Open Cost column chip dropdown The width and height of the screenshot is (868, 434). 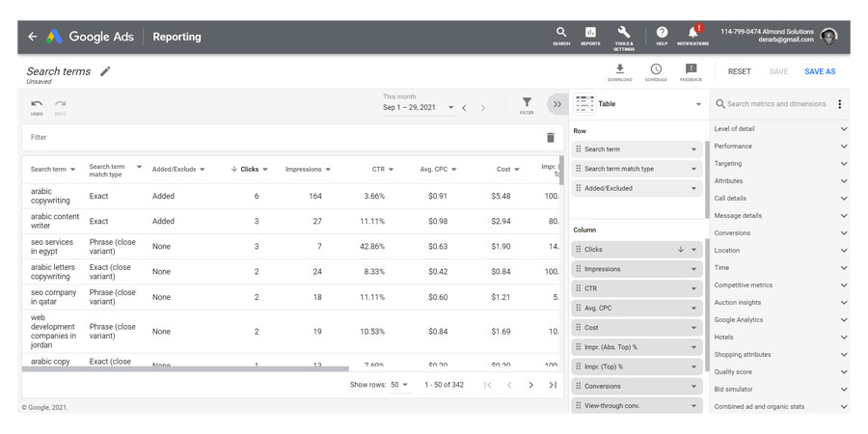click(693, 328)
